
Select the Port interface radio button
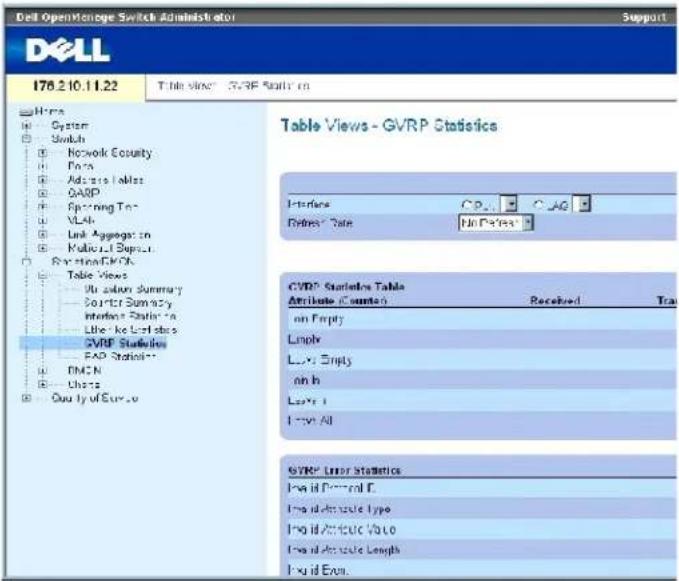(466, 204)
